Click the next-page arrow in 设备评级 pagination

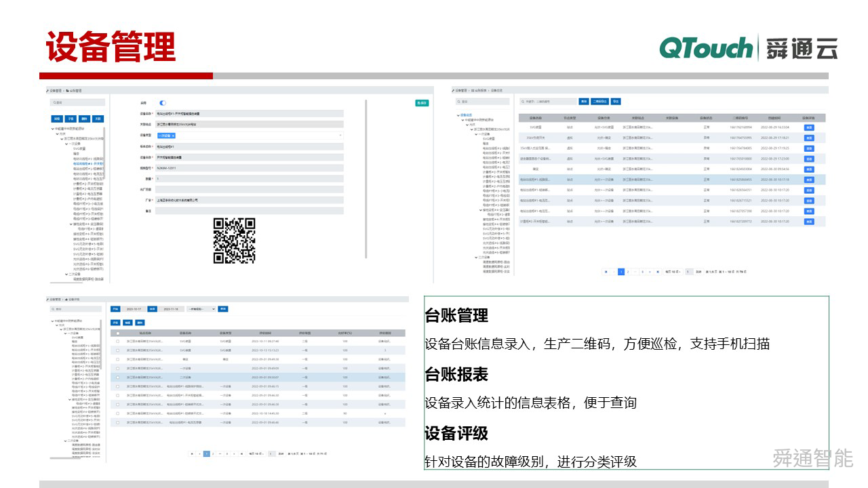pos(234,453)
